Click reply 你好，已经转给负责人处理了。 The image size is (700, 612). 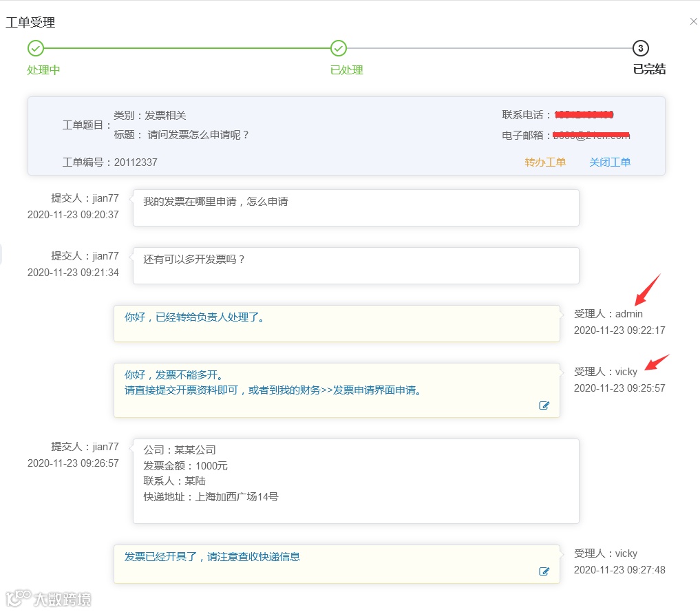click(x=195, y=317)
